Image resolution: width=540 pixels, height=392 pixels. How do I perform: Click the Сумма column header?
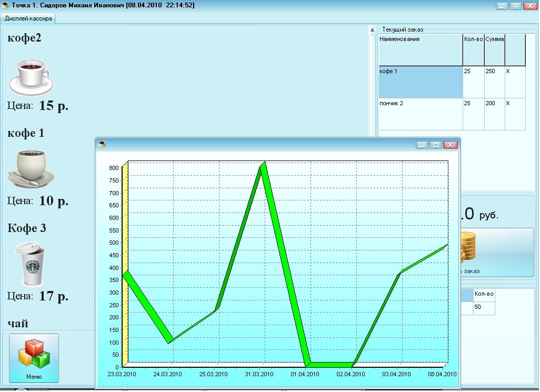point(494,49)
